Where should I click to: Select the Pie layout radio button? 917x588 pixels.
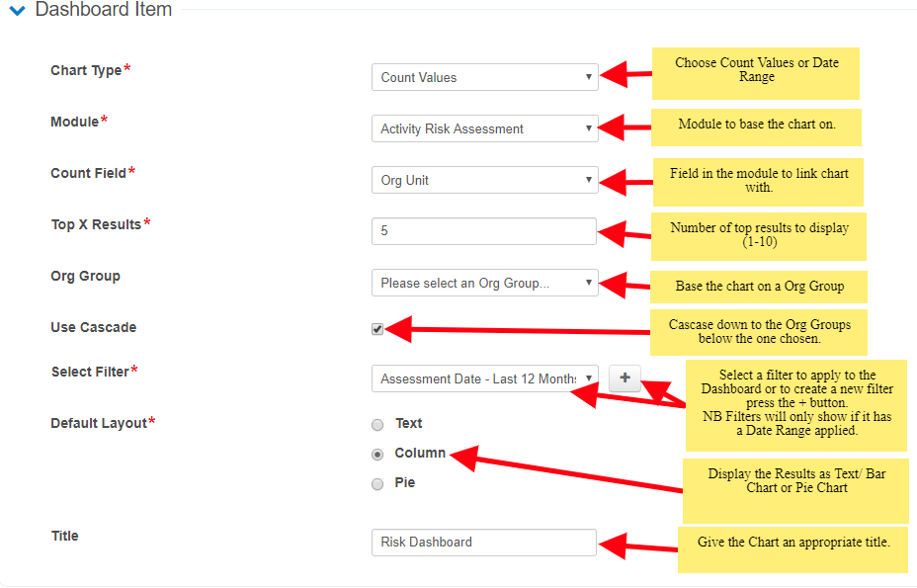(377, 484)
